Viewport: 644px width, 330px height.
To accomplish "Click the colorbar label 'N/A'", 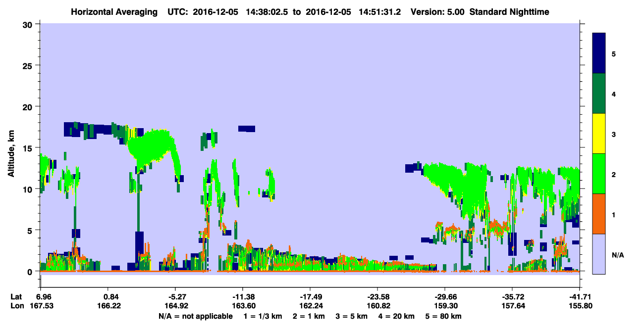I will (617, 255).
